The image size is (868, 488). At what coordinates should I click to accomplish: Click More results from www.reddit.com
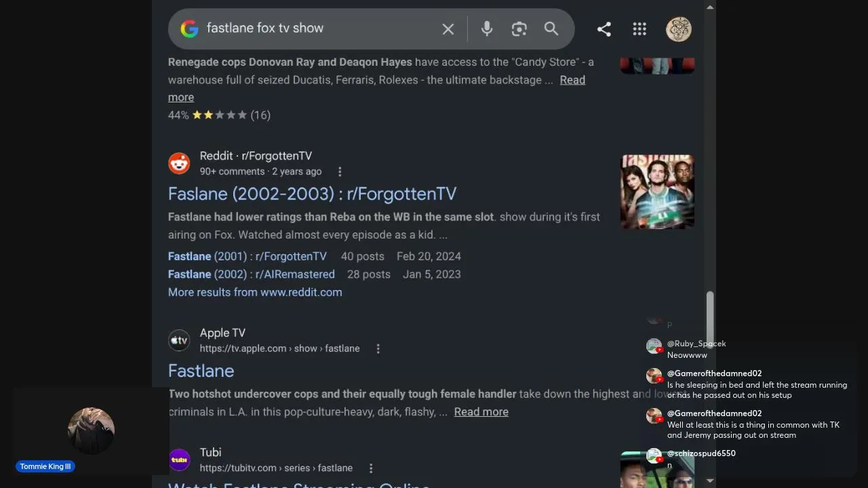tap(255, 292)
